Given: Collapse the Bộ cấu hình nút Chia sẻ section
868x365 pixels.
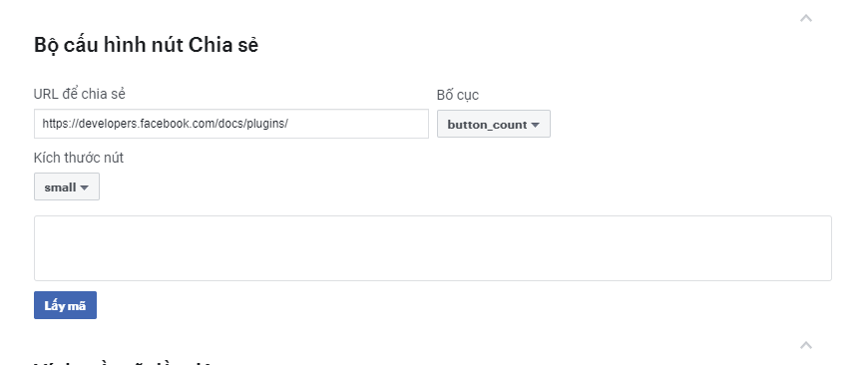Looking at the screenshot, I should [806, 18].
